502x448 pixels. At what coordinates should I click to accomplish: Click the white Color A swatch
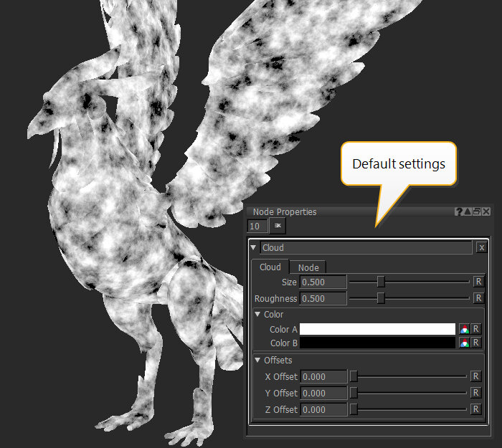[377, 329]
